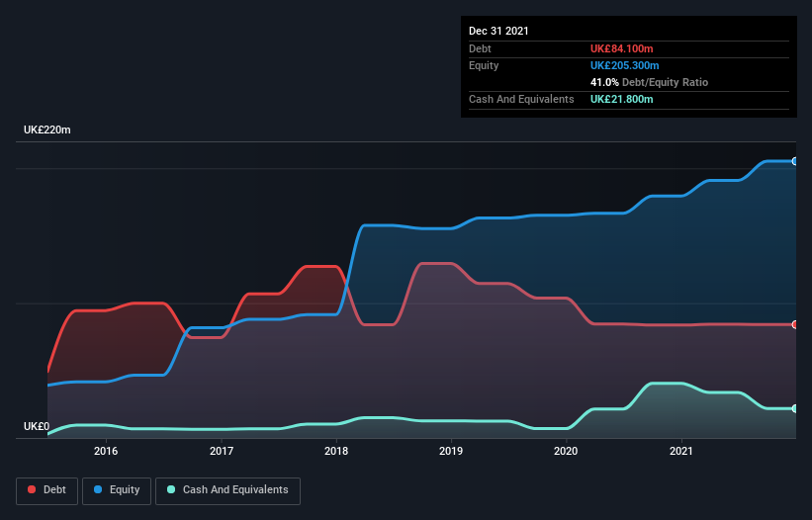
Task: Select the 2020 x-axis label
Action: click(566, 451)
